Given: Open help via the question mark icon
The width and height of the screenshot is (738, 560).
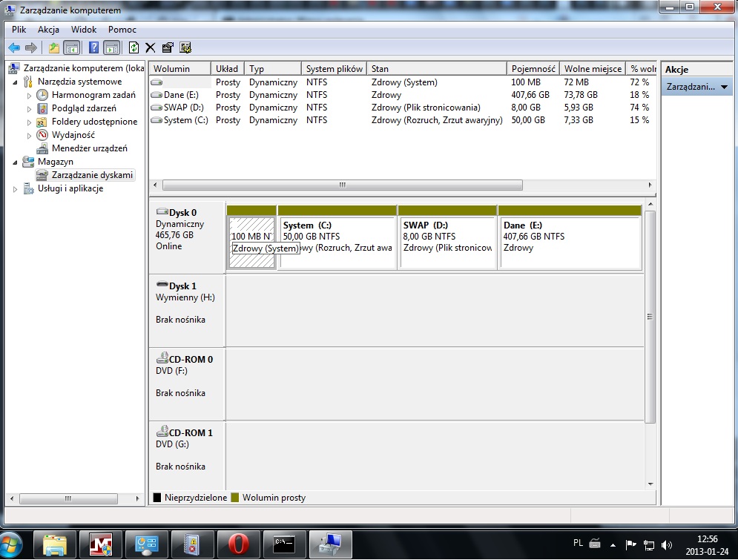Looking at the screenshot, I should click(x=93, y=47).
